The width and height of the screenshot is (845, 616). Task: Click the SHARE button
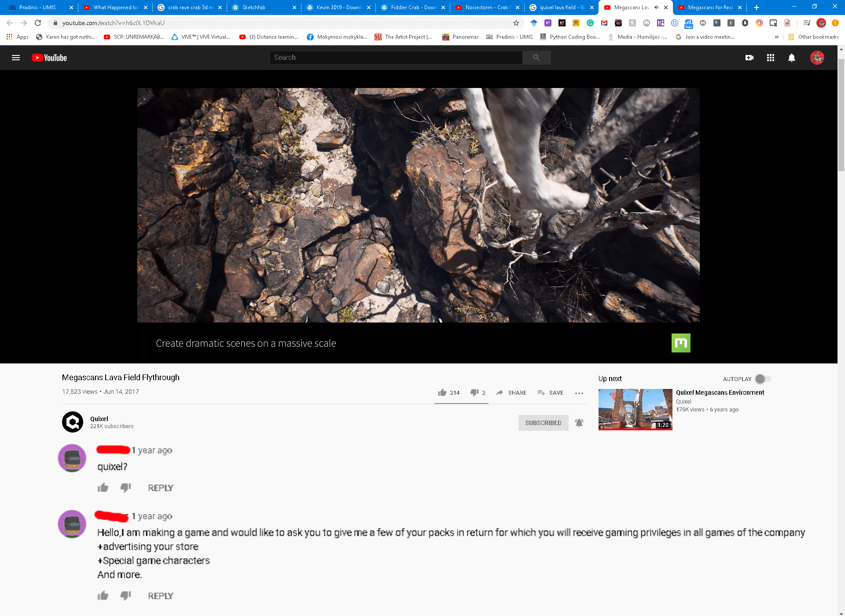tap(512, 392)
